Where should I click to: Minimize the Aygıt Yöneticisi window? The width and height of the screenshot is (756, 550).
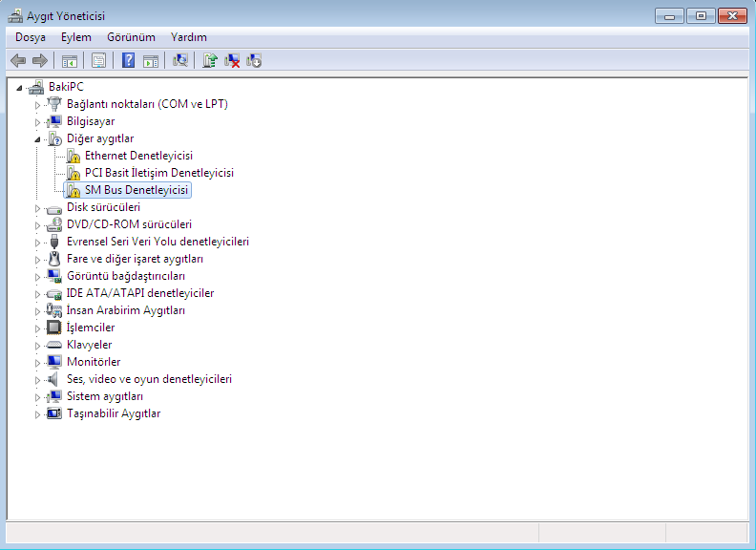(x=670, y=16)
